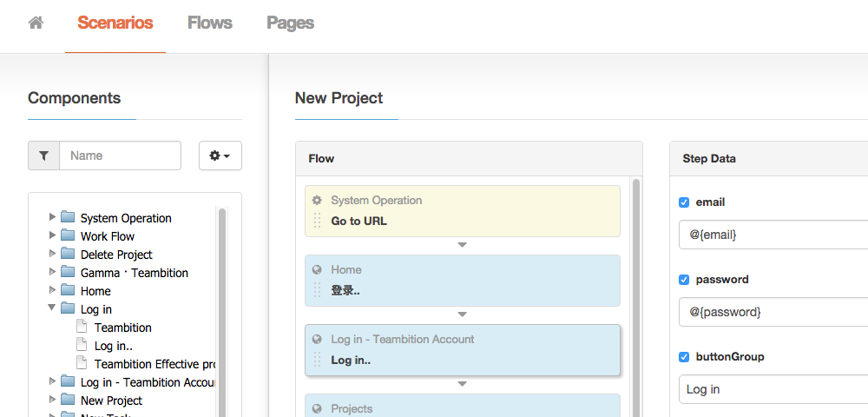Image resolution: width=868 pixels, height=417 pixels.
Task: Expand the Work Flow tree folder
Action: 52,235
